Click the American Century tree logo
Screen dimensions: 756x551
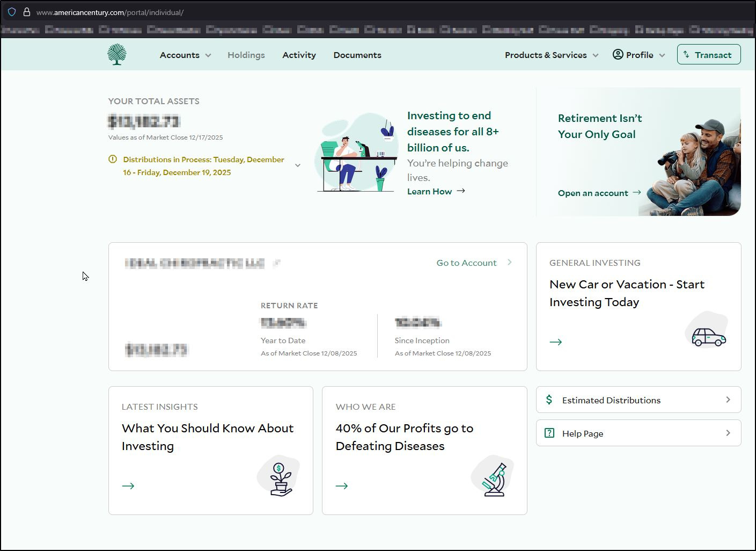pos(116,55)
